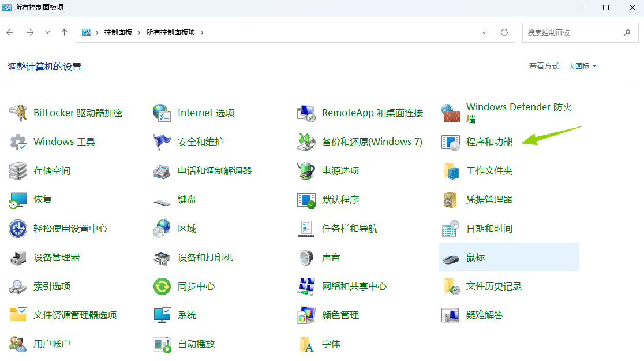Screen dimensions: 644x361
Task: Open the 日期和时间 icon
Action: [x=451, y=229]
